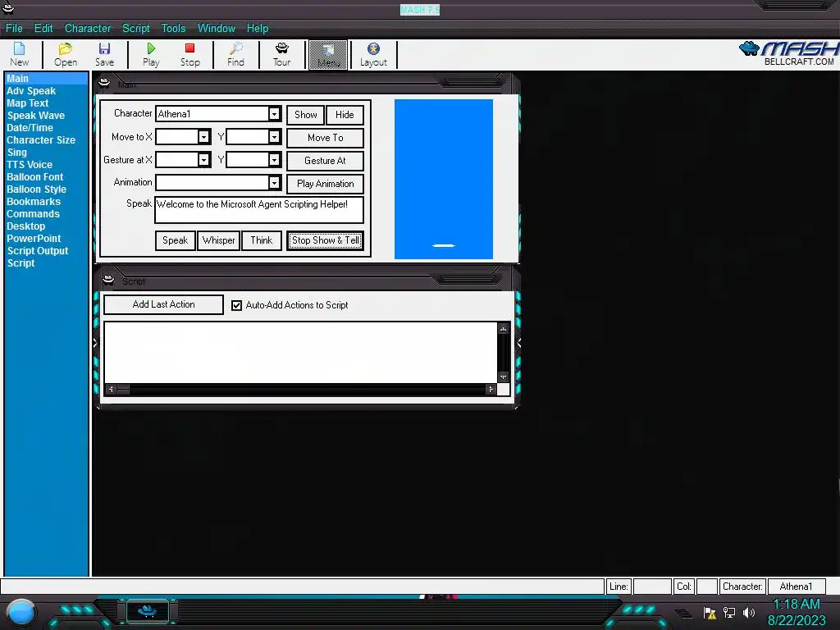Click the network tray icon
Image resolution: width=840 pixels, height=630 pixels.
tap(729, 612)
